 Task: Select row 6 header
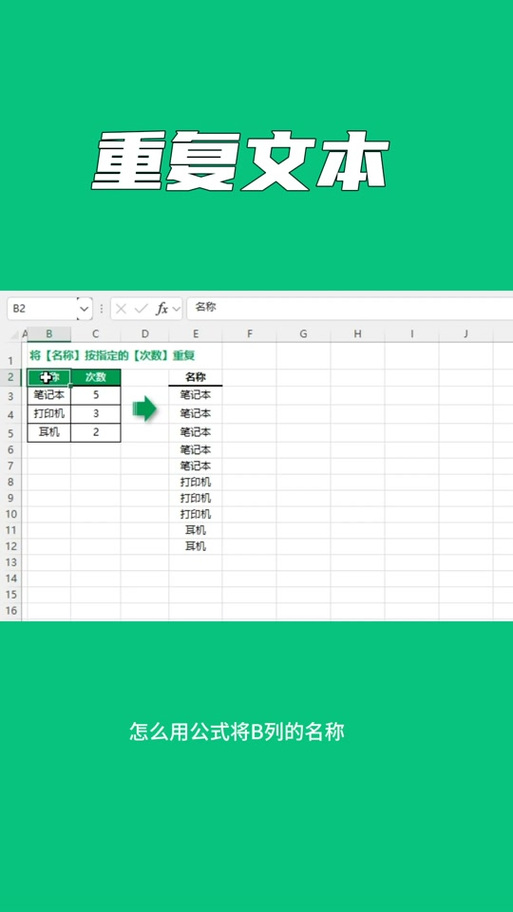(11, 450)
